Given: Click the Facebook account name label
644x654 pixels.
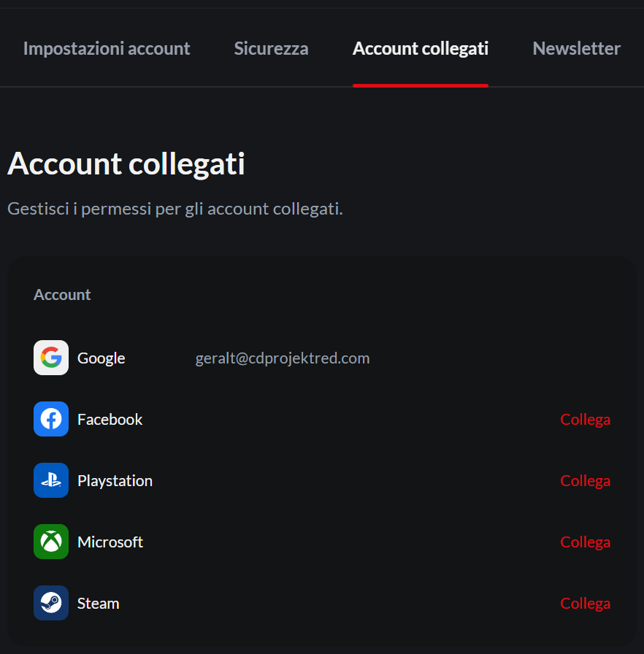Looking at the screenshot, I should coord(110,420).
